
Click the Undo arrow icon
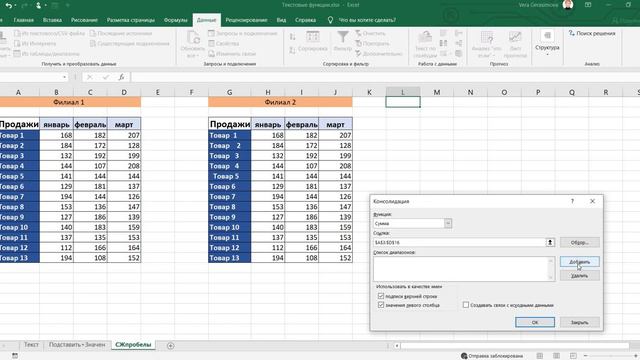[8, 5]
